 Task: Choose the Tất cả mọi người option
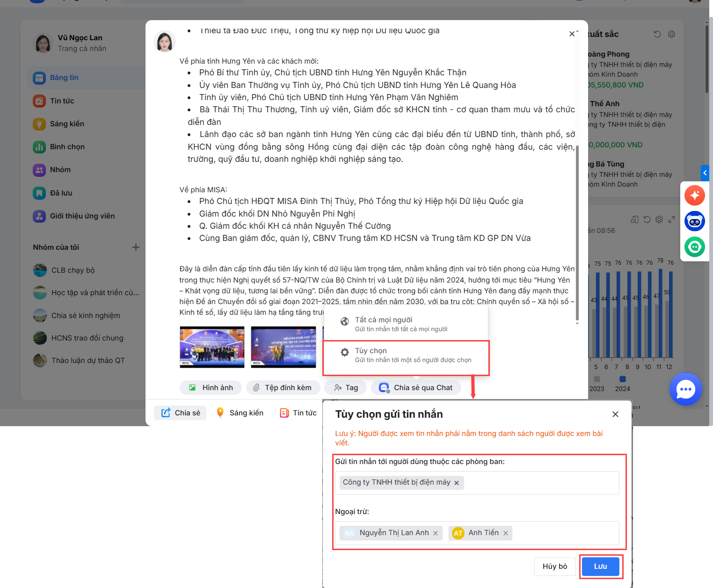tap(406, 324)
